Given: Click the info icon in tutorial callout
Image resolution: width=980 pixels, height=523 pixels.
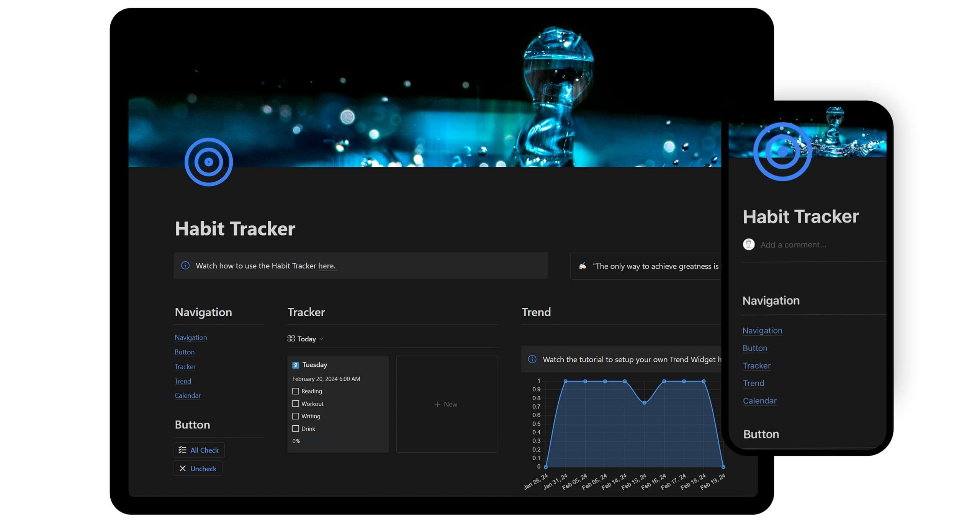Looking at the screenshot, I should pos(185,266).
